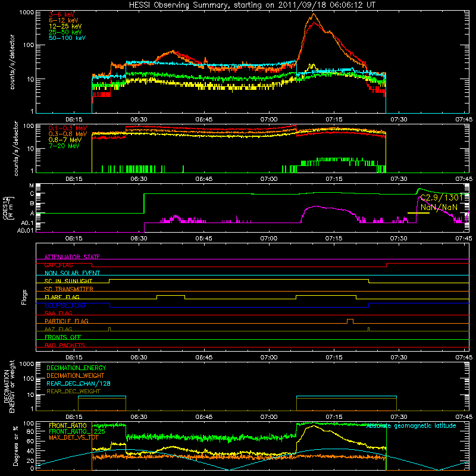Click the vertical Flags axis title
Screen dimensions: 476x476
24,297
